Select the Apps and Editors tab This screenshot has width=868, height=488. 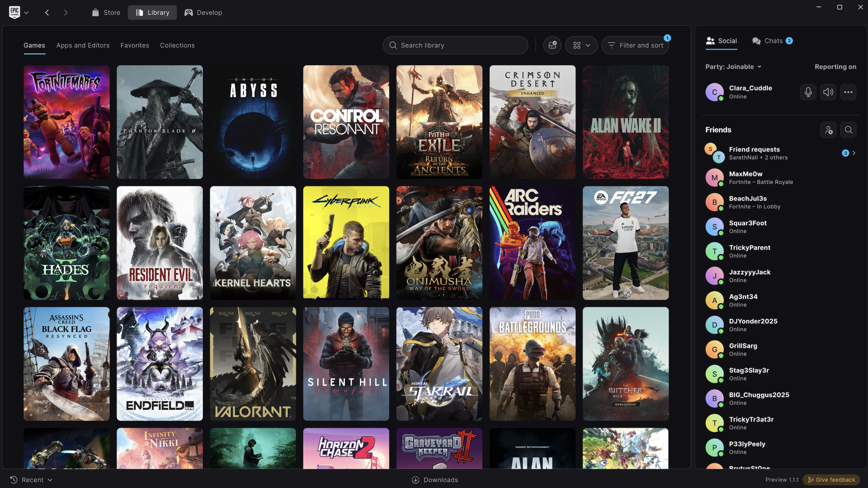[83, 45]
